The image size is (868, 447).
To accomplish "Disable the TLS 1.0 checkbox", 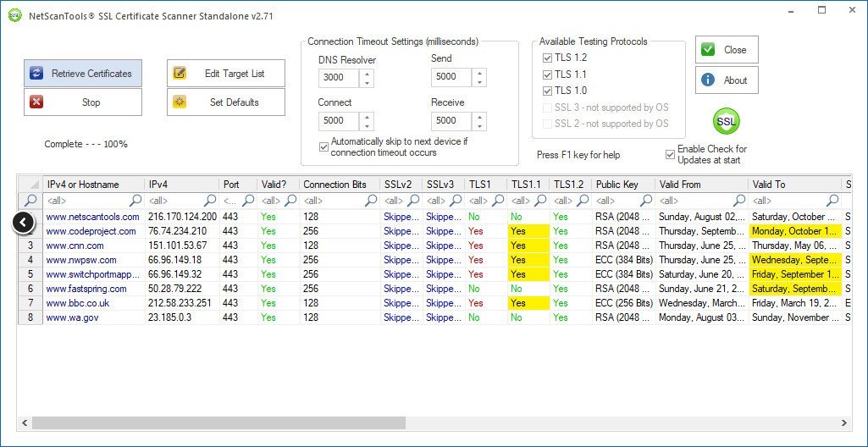I will [x=546, y=91].
